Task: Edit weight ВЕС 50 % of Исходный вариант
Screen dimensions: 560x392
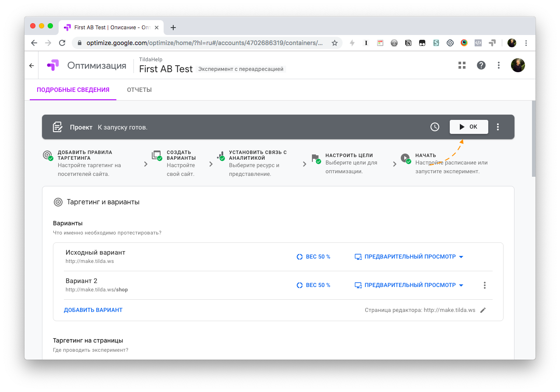Action: 313,257
